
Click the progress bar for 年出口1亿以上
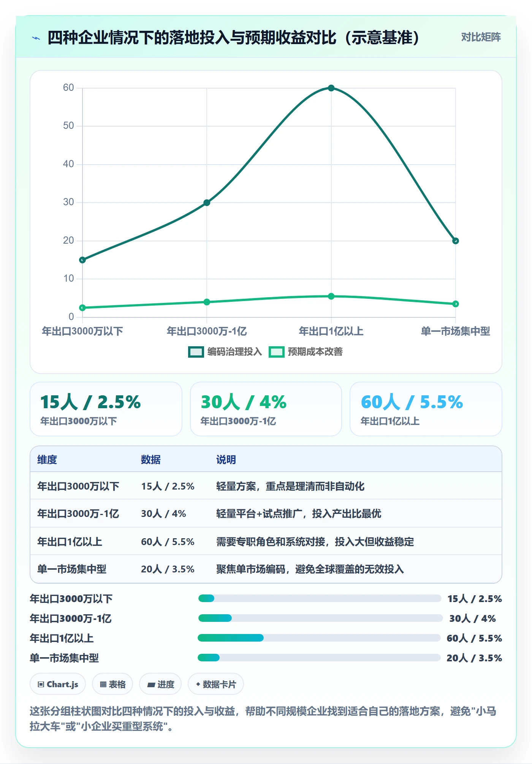tap(319, 638)
